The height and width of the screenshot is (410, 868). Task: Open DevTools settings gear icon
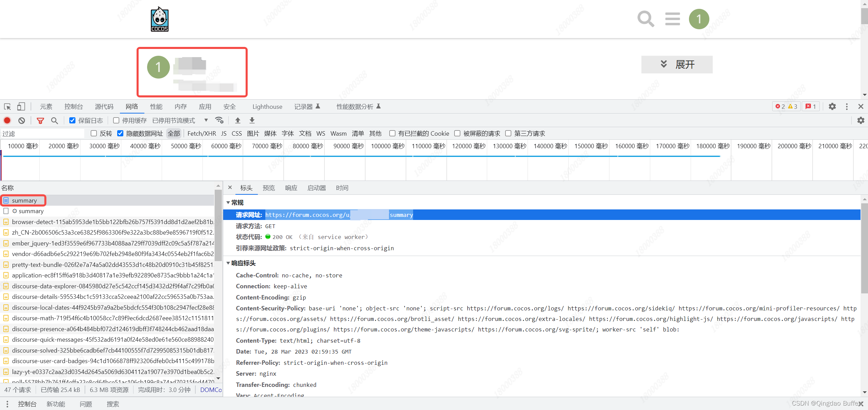832,106
